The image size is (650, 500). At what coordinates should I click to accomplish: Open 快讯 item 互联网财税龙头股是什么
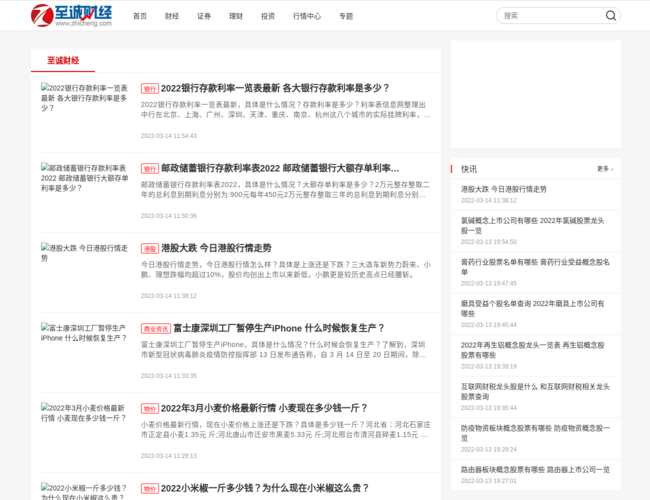(x=535, y=391)
